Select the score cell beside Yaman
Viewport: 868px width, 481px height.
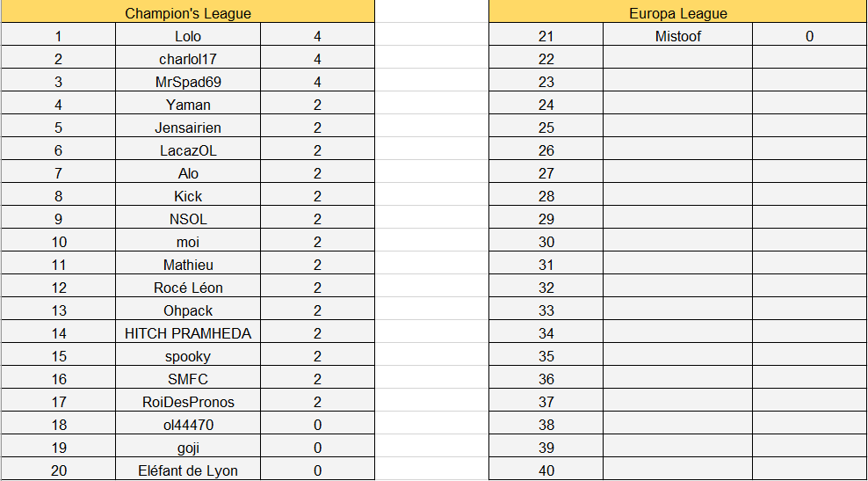click(317, 105)
